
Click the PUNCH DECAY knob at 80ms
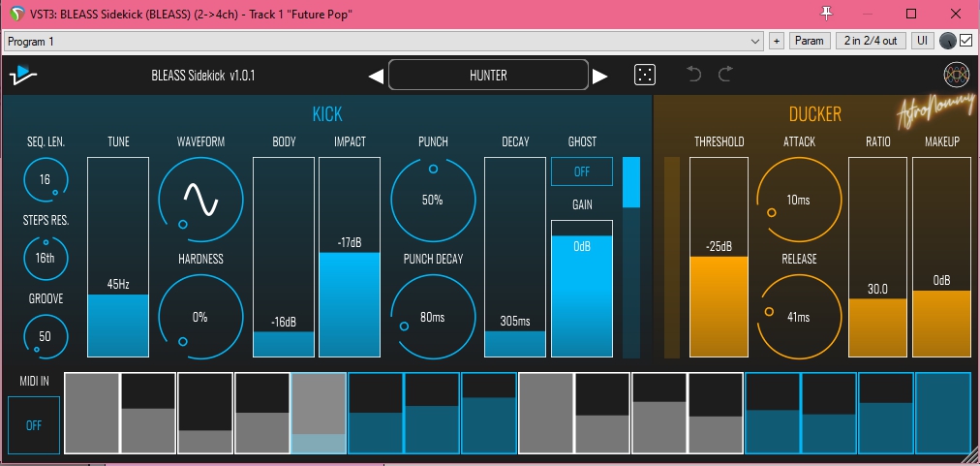[x=433, y=317]
